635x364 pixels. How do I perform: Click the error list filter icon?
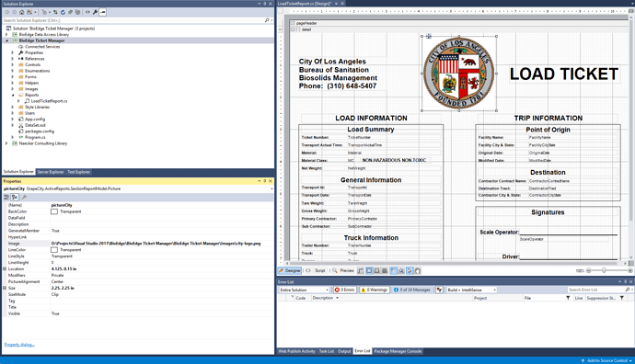point(439,290)
